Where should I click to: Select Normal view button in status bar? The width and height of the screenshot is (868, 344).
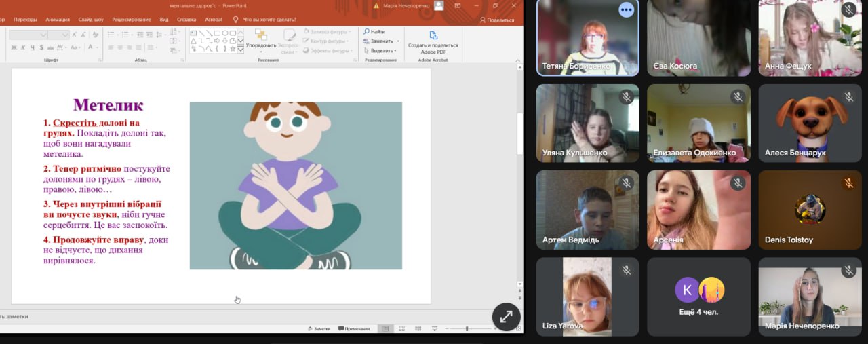[x=385, y=328]
